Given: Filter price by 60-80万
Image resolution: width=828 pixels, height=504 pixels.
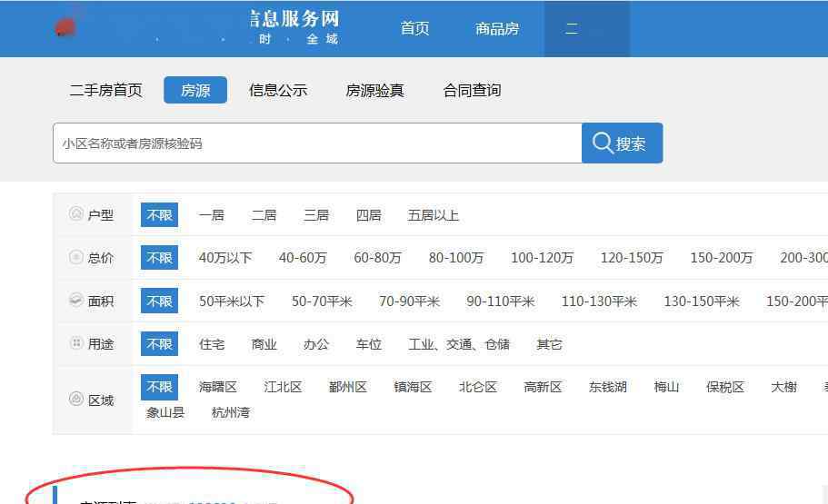Looking at the screenshot, I should tap(378, 258).
